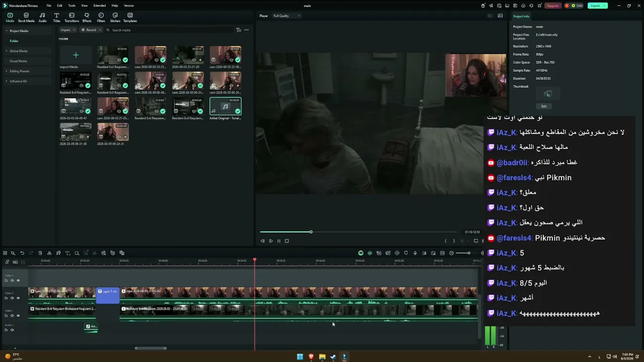Open media filter and sort options
644x362 pixels.
[x=238, y=30]
